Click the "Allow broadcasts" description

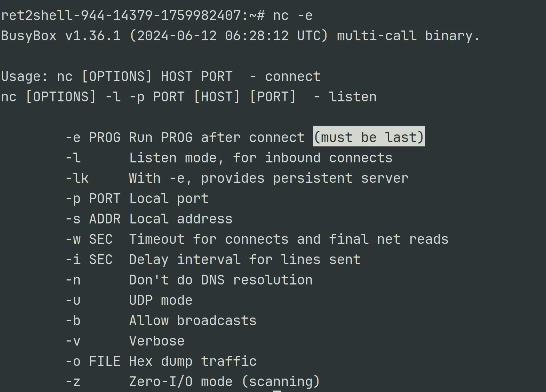point(192,320)
